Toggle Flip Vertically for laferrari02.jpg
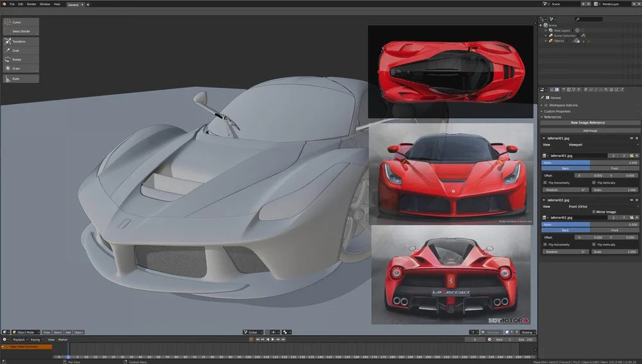Screen dimensions: 642x364 pos(593,245)
